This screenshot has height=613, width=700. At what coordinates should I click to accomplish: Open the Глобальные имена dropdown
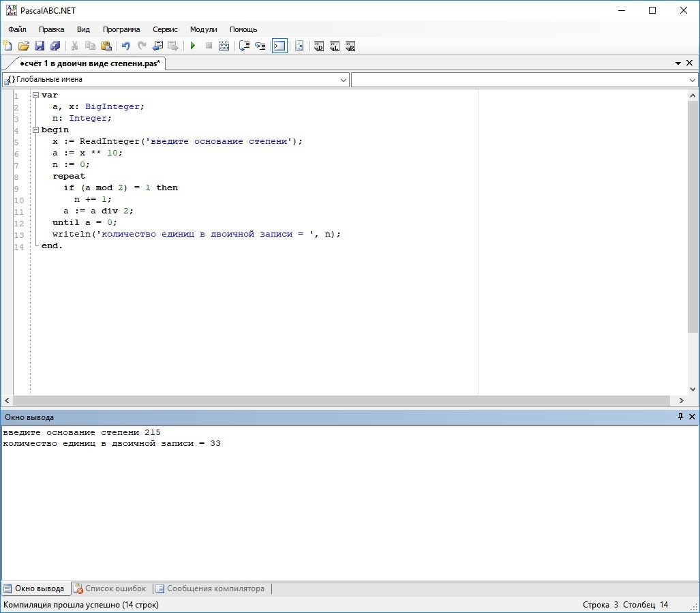click(x=344, y=80)
